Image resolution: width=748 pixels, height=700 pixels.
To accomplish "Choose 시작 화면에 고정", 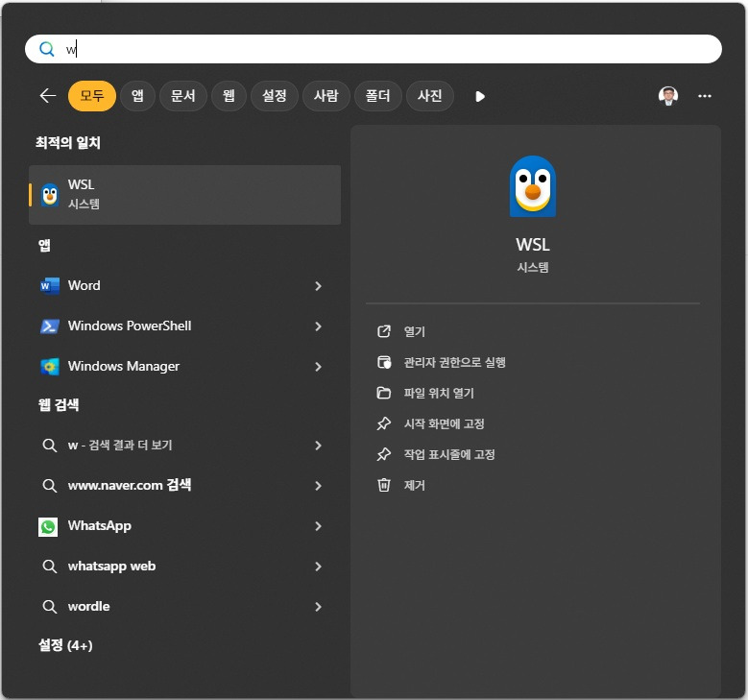I will pos(445,423).
